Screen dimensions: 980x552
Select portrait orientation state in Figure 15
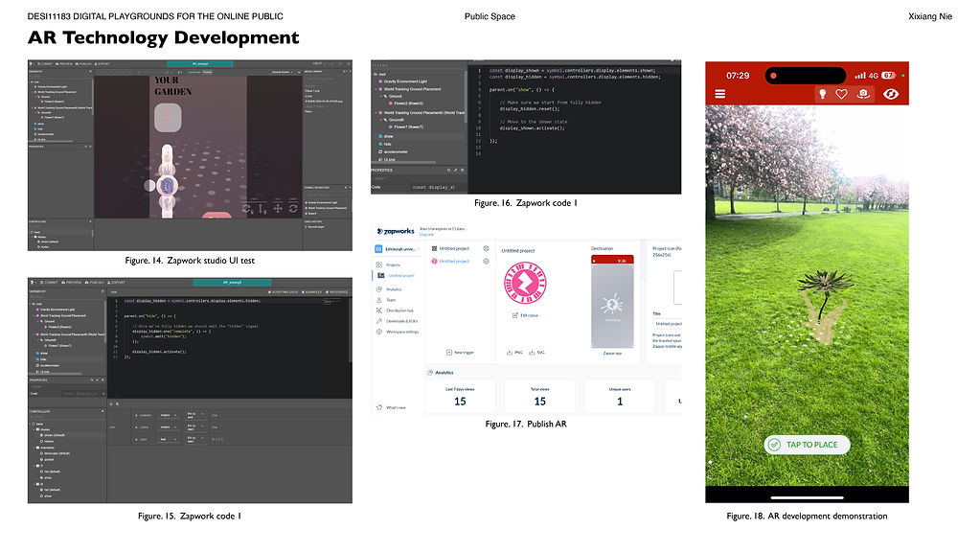click(49, 459)
